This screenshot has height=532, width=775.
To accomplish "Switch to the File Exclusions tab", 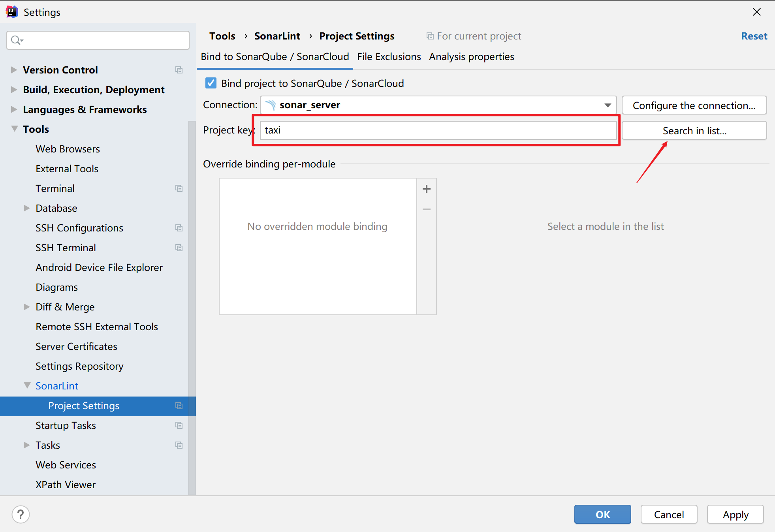I will [389, 57].
